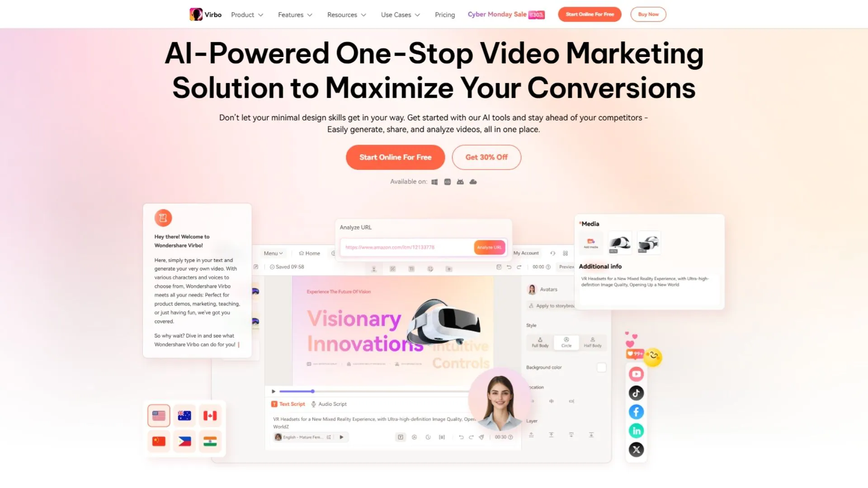This screenshot has width=868, height=488.
Task: Toggle to Audio Script tab
Action: click(x=329, y=404)
